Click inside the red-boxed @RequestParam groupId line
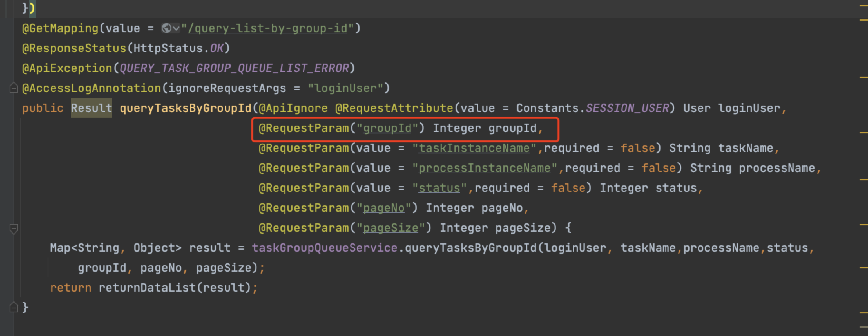Image resolution: width=868 pixels, height=336 pixels. point(404,128)
